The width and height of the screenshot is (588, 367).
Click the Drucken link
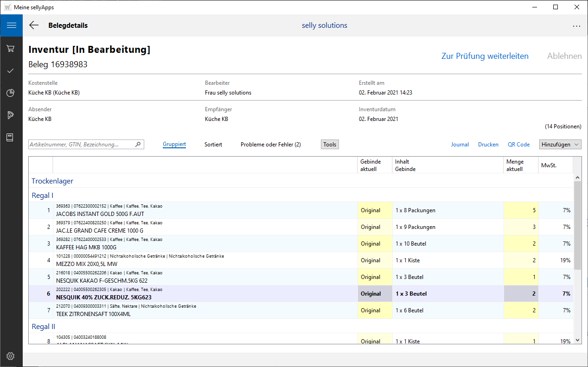click(x=488, y=145)
